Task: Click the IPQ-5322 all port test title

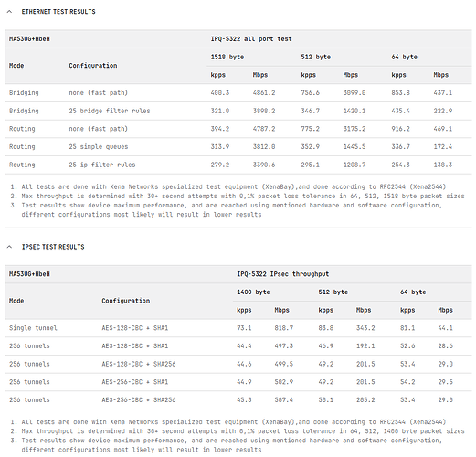Action: pos(251,39)
